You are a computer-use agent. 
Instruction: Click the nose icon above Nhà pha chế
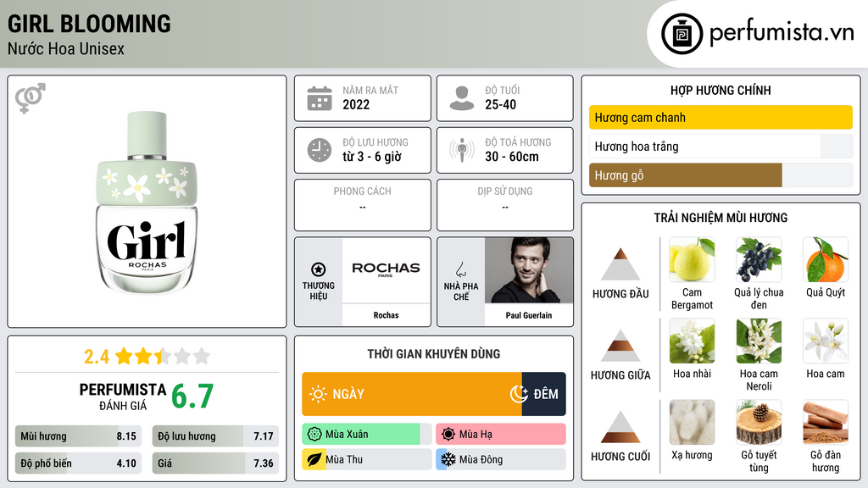(x=460, y=269)
